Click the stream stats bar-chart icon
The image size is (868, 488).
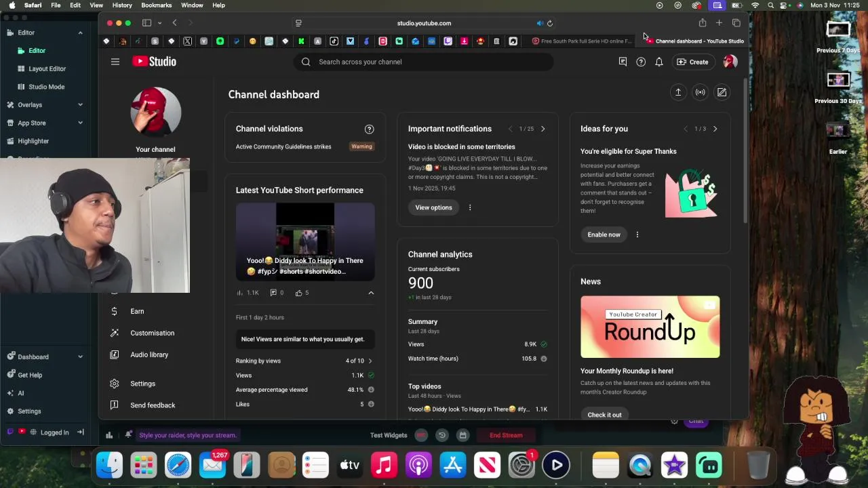point(109,435)
